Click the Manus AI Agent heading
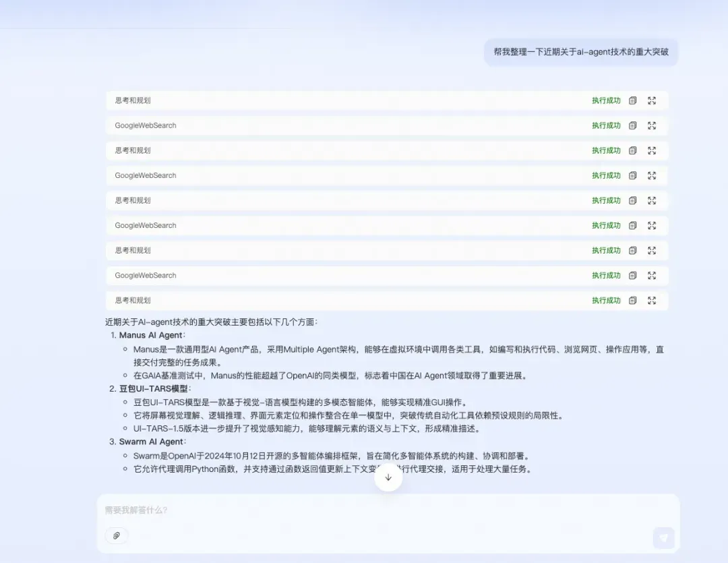The width and height of the screenshot is (728, 563). point(151,335)
